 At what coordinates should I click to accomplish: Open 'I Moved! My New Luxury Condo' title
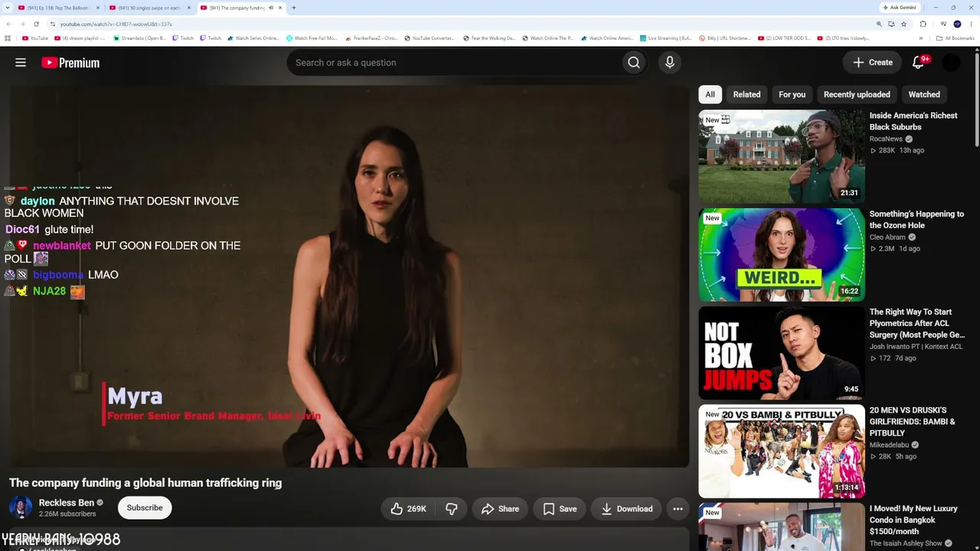coord(913,520)
